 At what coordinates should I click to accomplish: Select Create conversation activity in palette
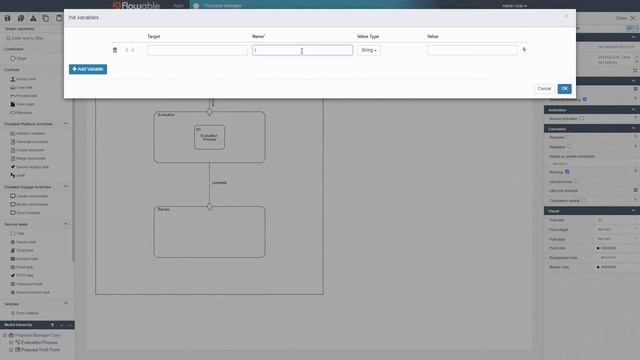pos(29,196)
